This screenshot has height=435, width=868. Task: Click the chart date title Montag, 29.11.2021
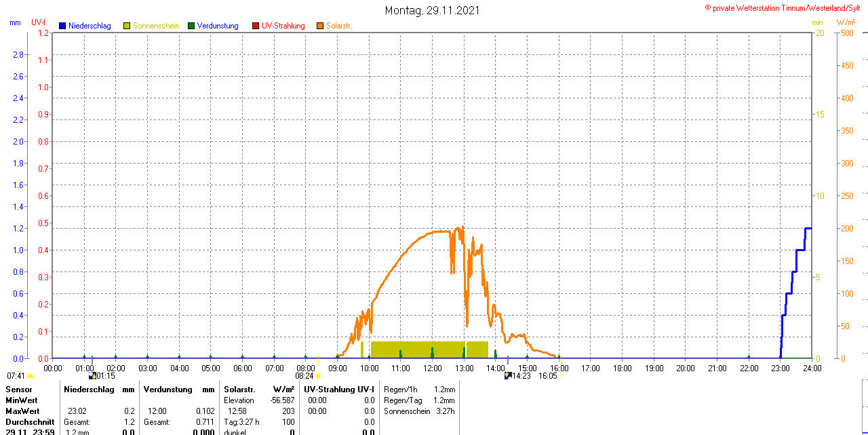[432, 10]
